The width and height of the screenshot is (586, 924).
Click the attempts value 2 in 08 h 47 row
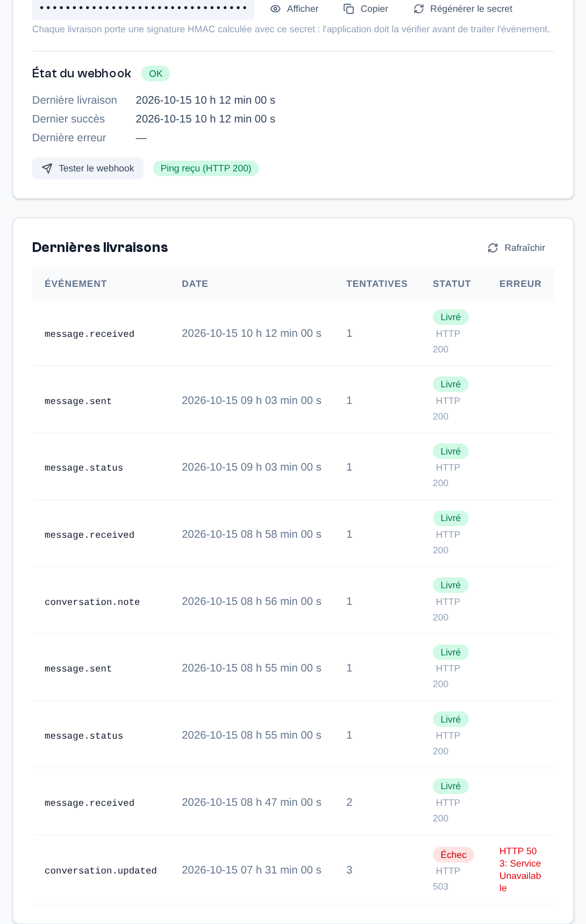point(349,802)
